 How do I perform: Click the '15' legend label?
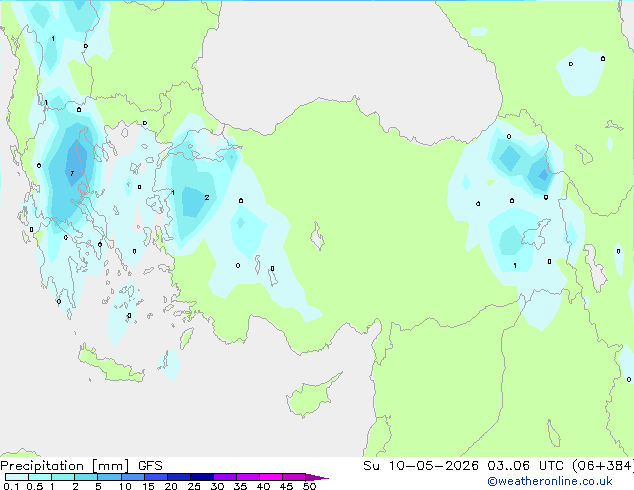click(x=148, y=486)
